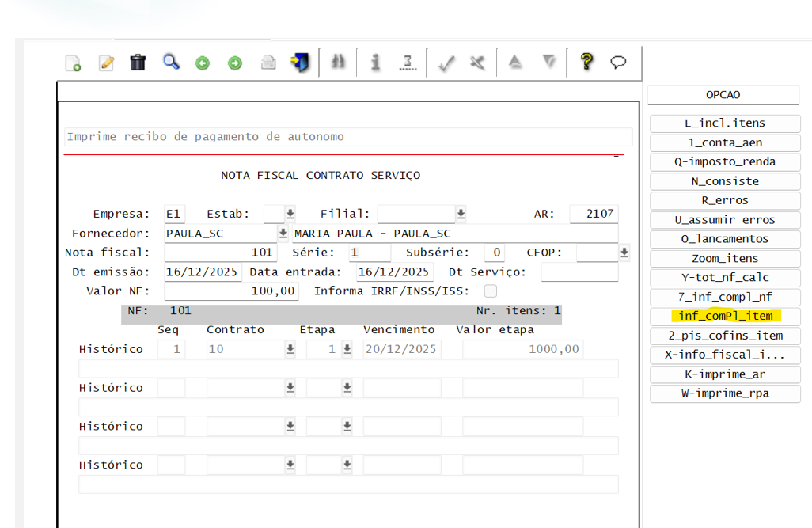The width and height of the screenshot is (812, 528).
Task: Open the Estab dropdown arrow
Action: (x=290, y=214)
